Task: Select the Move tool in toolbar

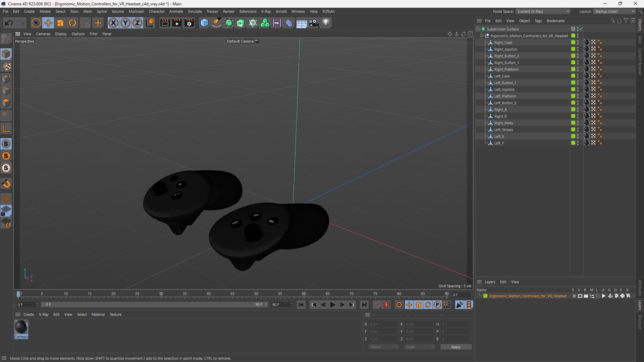Action: [x=48, y=23]
